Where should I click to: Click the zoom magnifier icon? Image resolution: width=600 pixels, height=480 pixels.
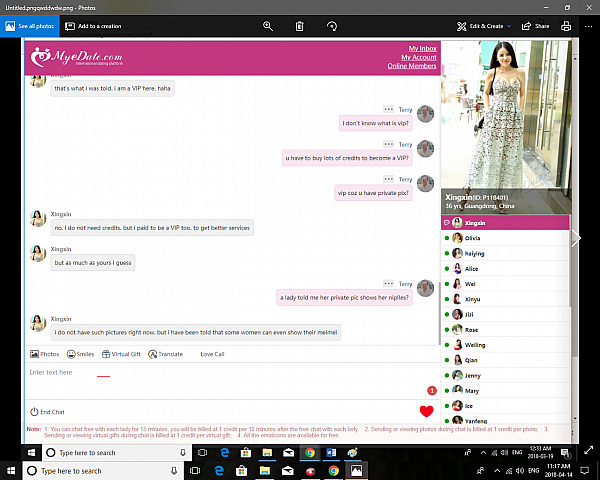tap(267, 26)
